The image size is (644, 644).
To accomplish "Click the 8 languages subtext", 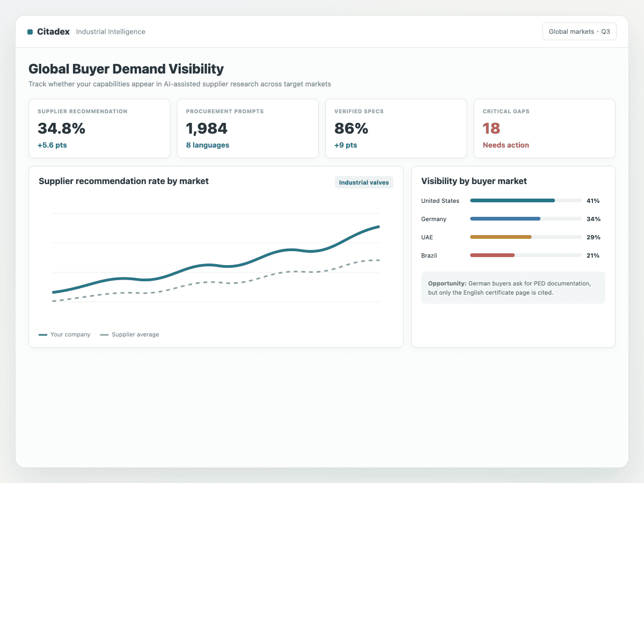I will 208,145.
